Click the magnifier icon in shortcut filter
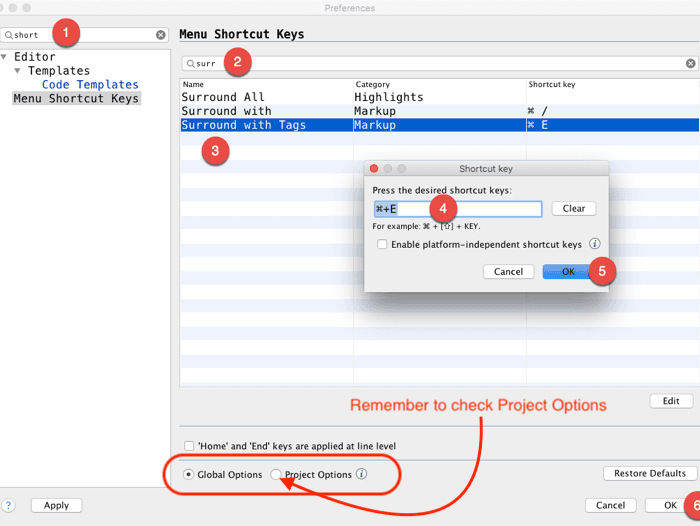700x526 pixels. (x=190, y=63)
